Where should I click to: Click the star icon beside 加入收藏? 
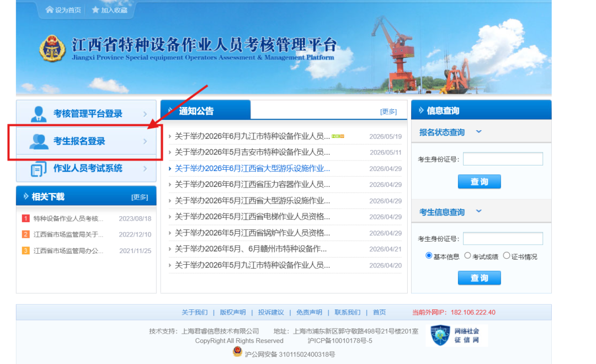95,9
